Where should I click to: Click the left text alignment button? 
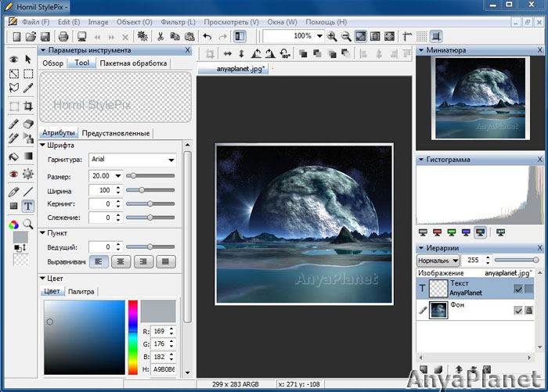[99, 262]
